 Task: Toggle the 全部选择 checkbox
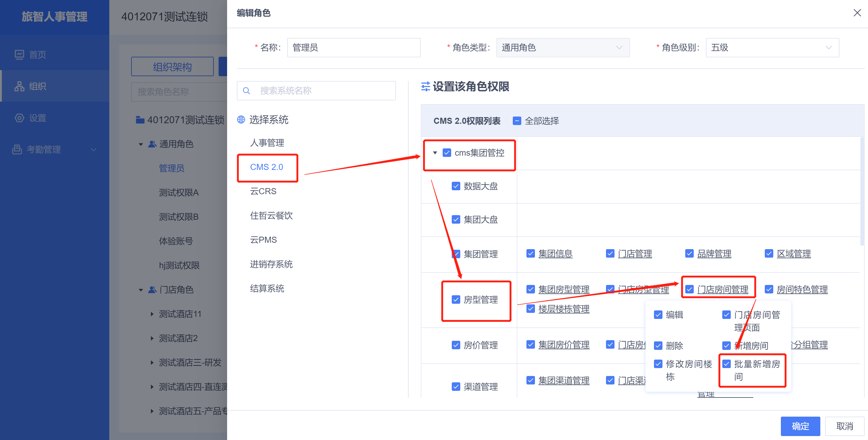[516, 121]
